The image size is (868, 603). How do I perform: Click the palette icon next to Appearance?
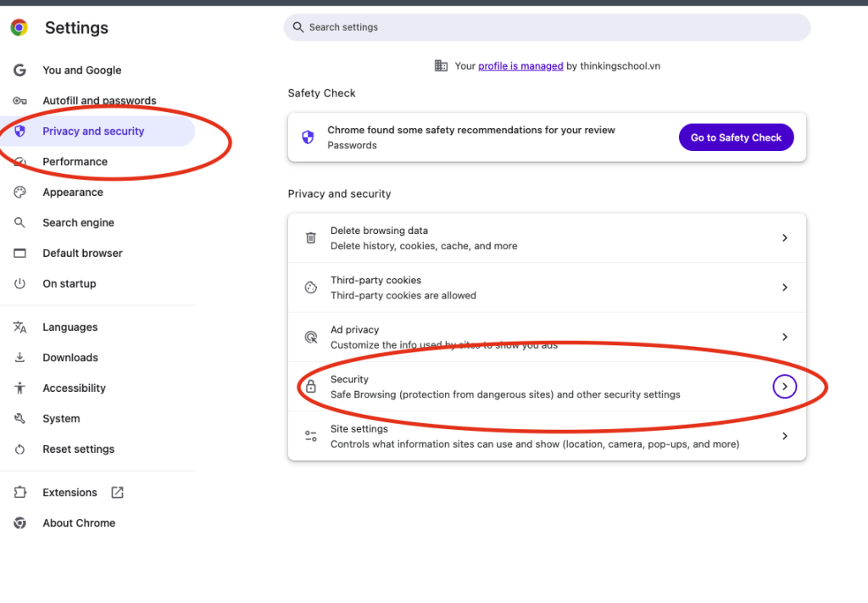[x=19, y=193]
